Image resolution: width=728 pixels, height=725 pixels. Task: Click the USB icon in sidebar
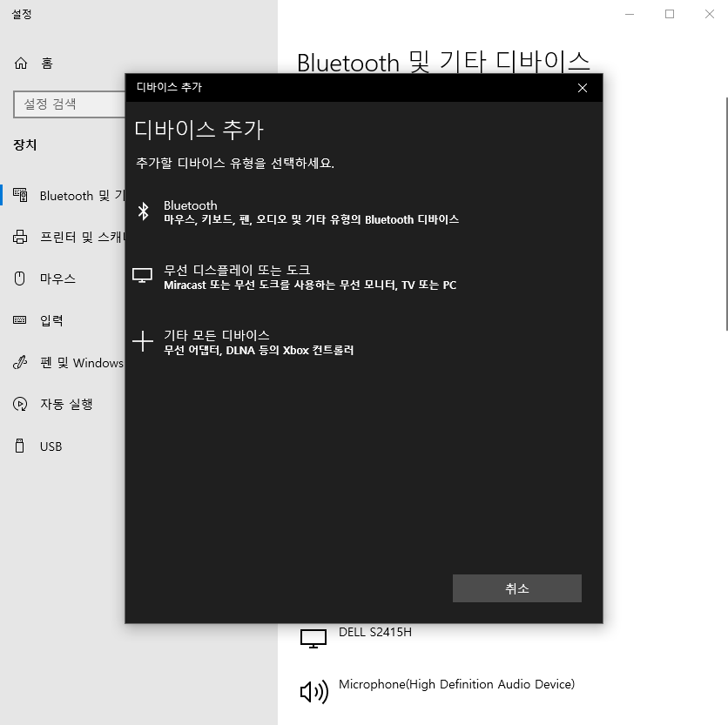pyautogui.click(x=19, y=446)
